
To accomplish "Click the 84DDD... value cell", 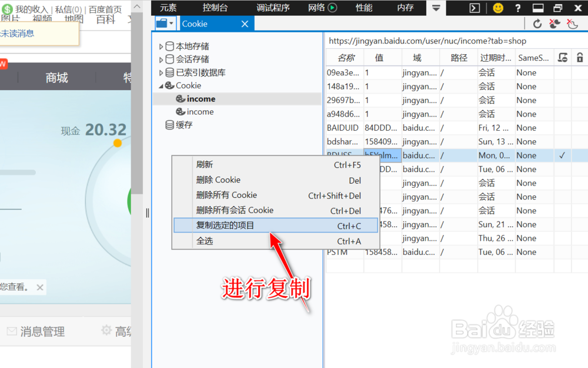I will coord(383,128).
